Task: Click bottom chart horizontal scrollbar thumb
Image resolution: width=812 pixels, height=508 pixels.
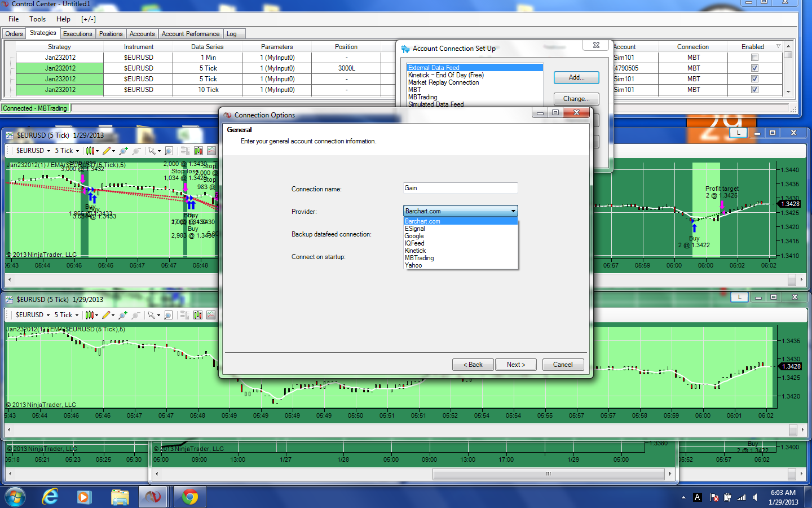Action: [x=793, y=430]
